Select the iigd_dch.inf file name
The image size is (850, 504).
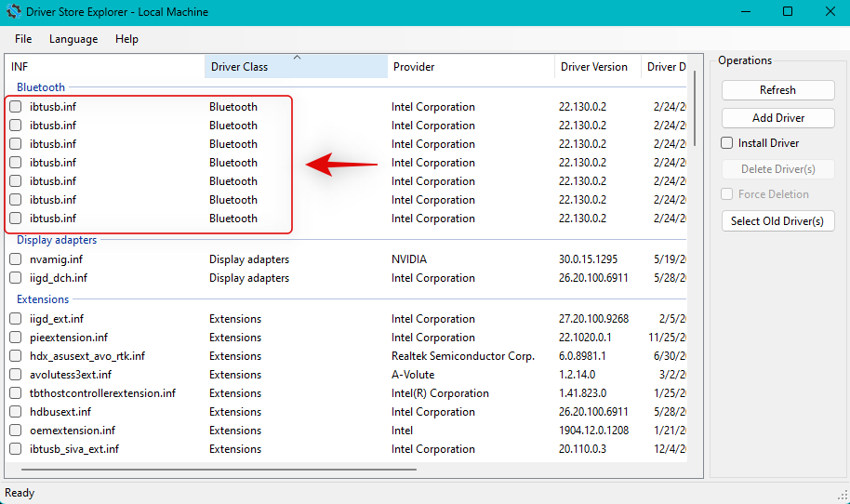[x=59, y=277]
